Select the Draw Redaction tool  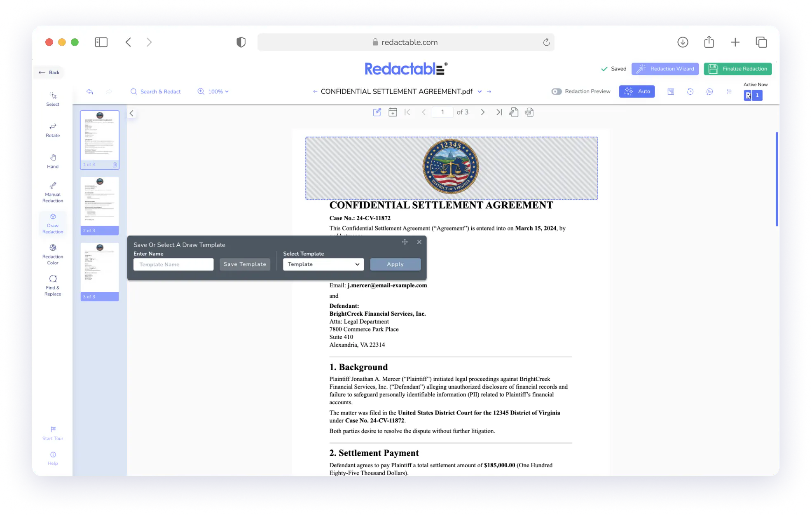coord(53,224)
